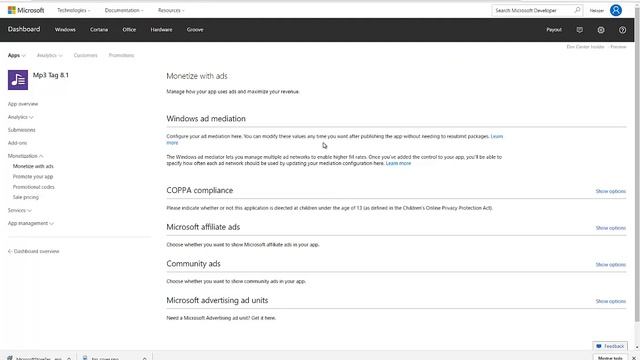
Task: Open Promotions in the sub-navigation
Action: pos(121,55)
